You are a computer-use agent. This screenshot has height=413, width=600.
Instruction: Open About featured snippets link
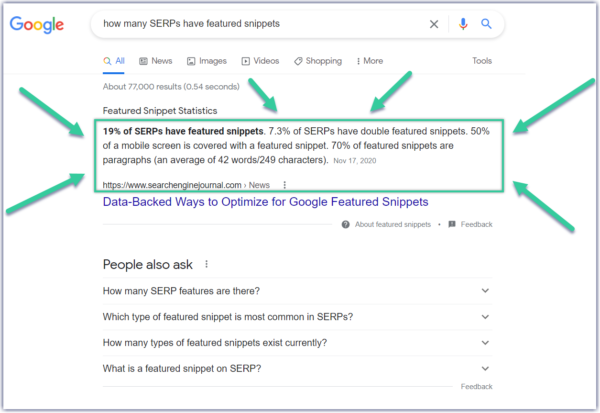pos(393,224)
